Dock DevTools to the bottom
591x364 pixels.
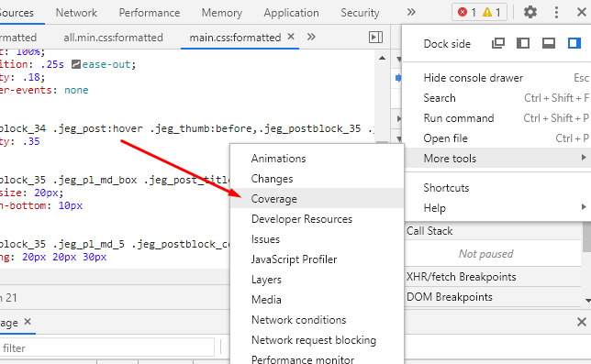point(549,43)
